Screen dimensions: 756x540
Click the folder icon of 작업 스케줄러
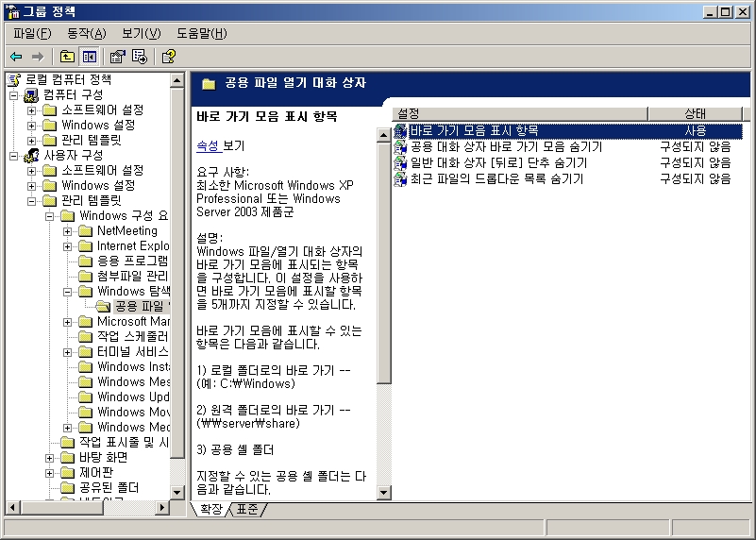(85, 336)
